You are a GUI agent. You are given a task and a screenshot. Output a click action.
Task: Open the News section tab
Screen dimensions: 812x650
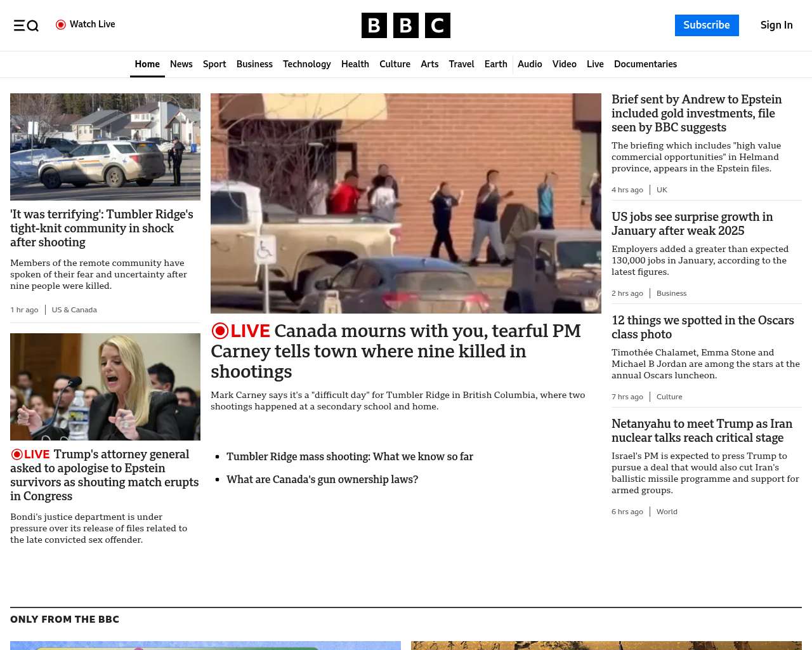(x=181, y=64)
